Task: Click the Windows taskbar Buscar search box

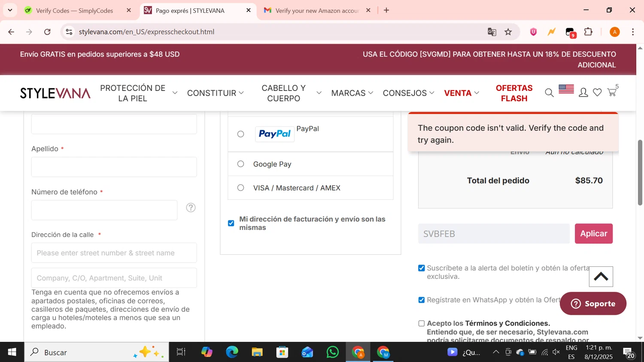Action: pos(97,352)
